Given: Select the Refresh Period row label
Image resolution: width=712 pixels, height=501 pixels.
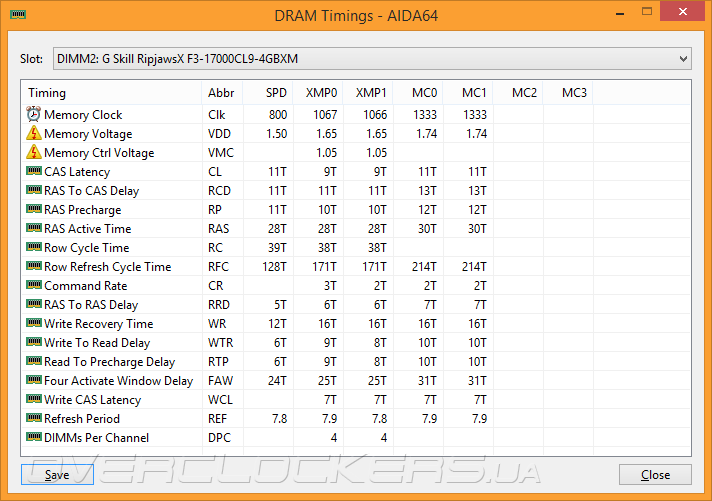Looking at the screenshot, I should [82, 419].
